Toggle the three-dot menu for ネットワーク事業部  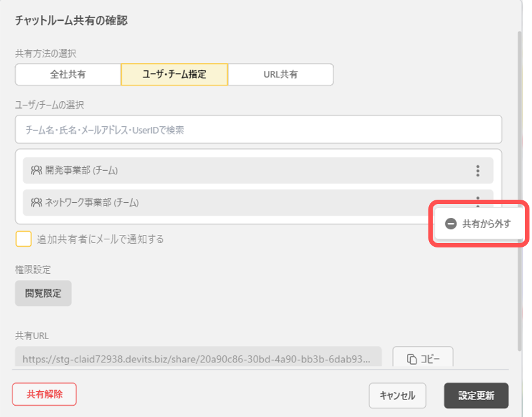click(x=477, y=199)
